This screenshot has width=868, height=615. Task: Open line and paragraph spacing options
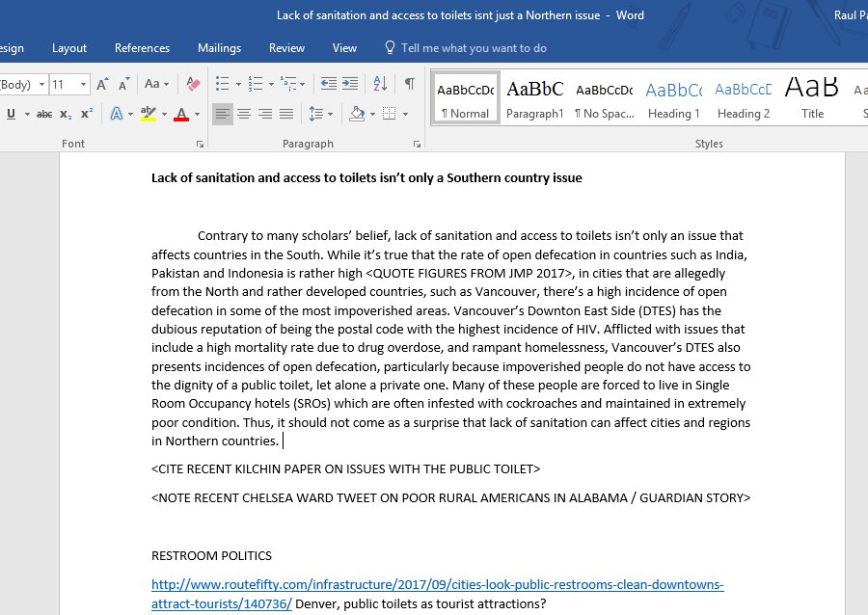coord(315,114)
